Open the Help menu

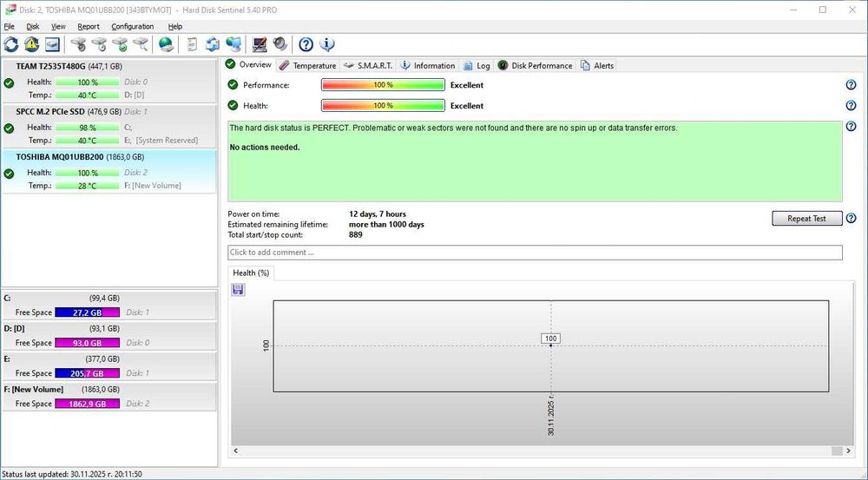[175, 26]
